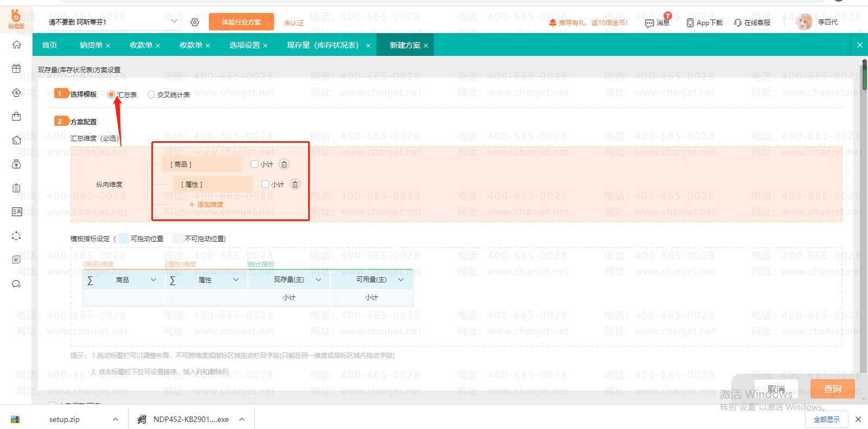868x429 pixels.
Task: Click the 小计 cell under 可用量(主)
Action: coord(372,297)
